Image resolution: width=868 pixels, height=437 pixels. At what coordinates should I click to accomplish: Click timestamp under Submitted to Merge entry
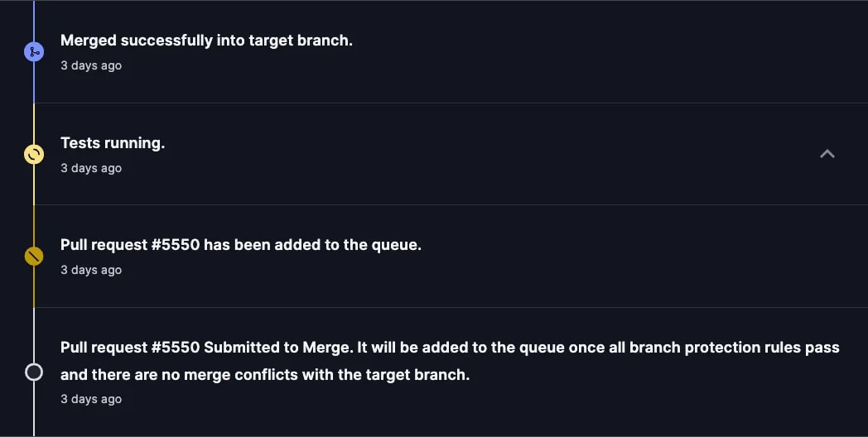coord(91,400)
